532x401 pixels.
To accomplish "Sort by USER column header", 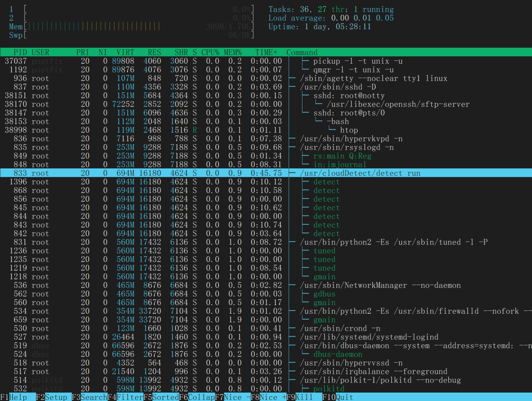I will tap(40, 52).
